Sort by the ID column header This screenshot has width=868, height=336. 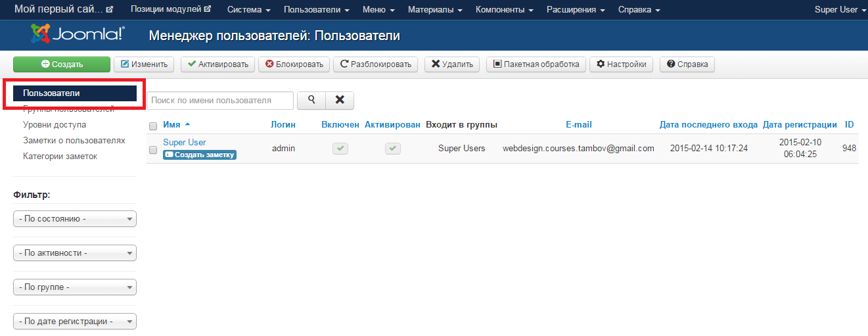(850, 124)
